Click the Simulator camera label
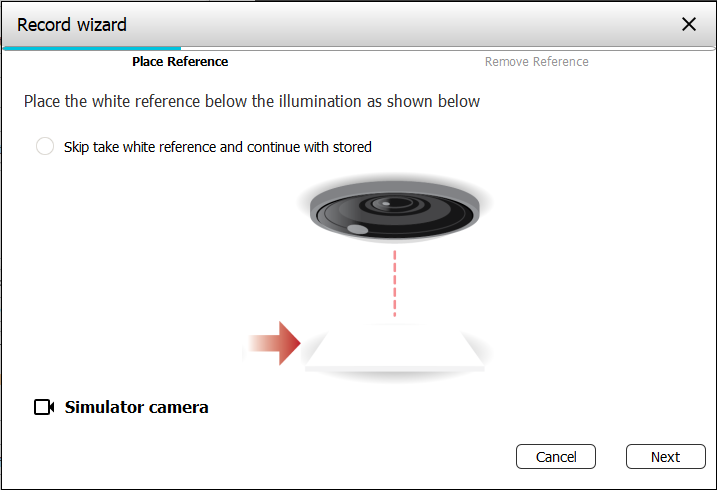Viewport: 717px width, 490px height. 136,407
